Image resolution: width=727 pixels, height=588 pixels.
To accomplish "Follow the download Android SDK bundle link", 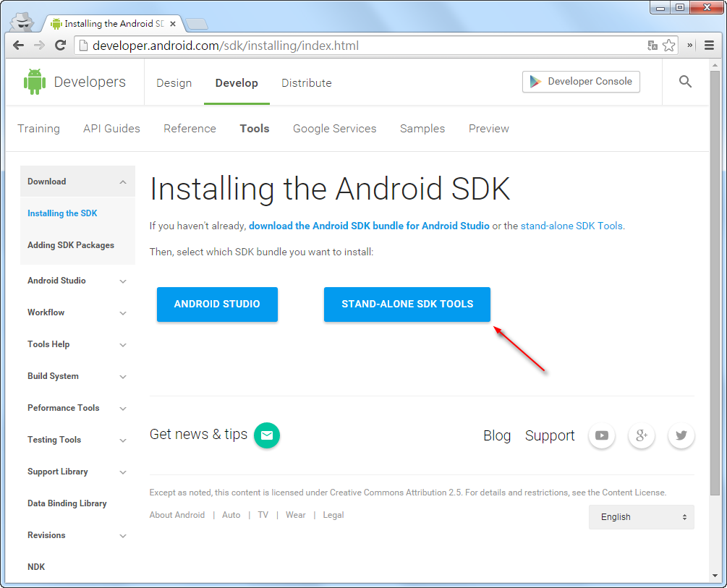I will pos(369,226).
